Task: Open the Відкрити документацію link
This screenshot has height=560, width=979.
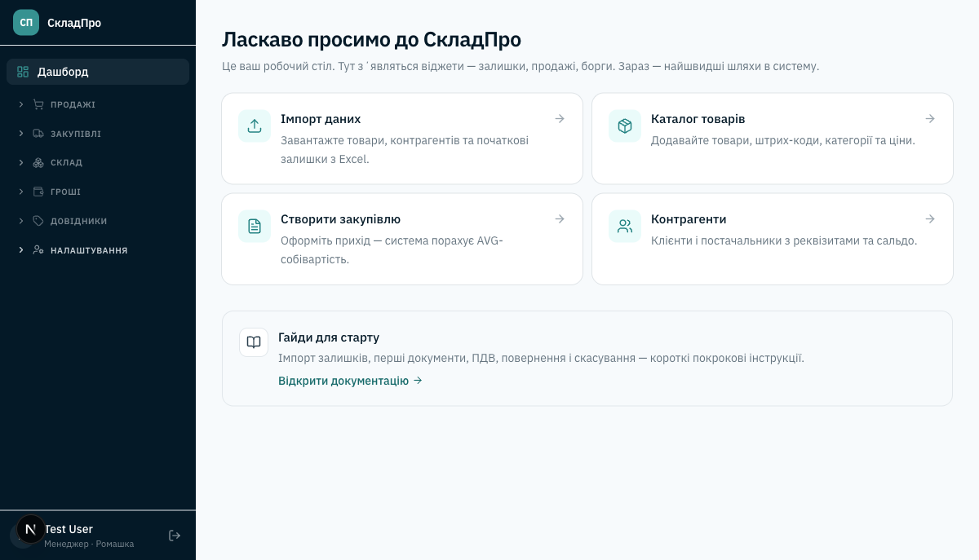Action: pos(350,381)
